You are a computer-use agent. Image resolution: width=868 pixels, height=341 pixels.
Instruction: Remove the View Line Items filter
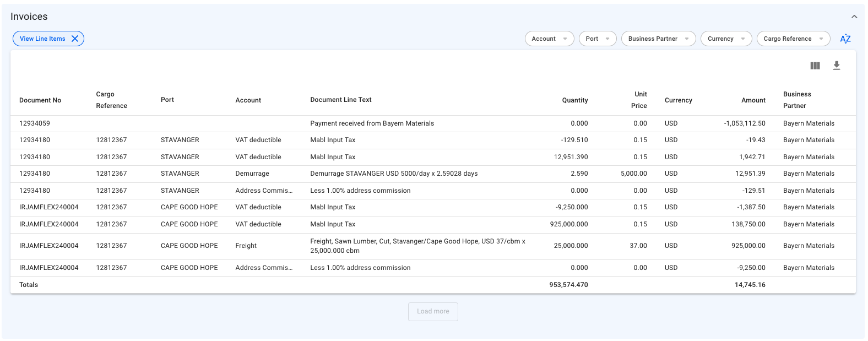pos(75,39)
